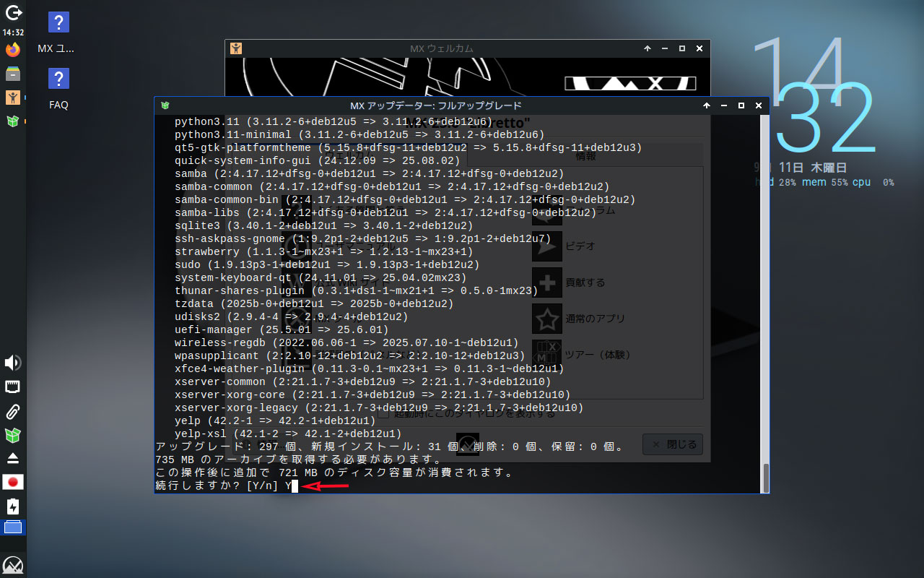The image size is (924, 578).
Task: Click the MX ウェルカム window title icon
Action: point(236,48)
